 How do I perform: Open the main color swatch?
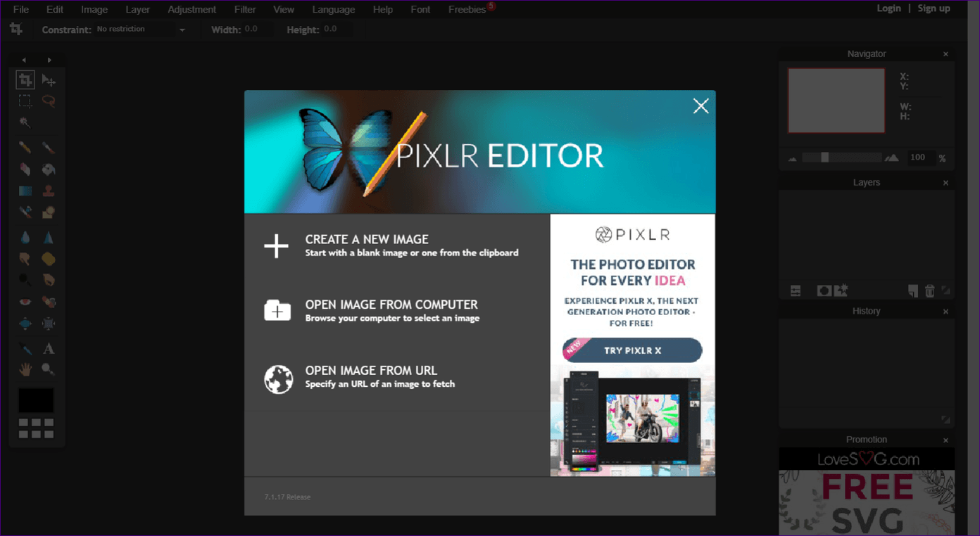click(36, 400)
